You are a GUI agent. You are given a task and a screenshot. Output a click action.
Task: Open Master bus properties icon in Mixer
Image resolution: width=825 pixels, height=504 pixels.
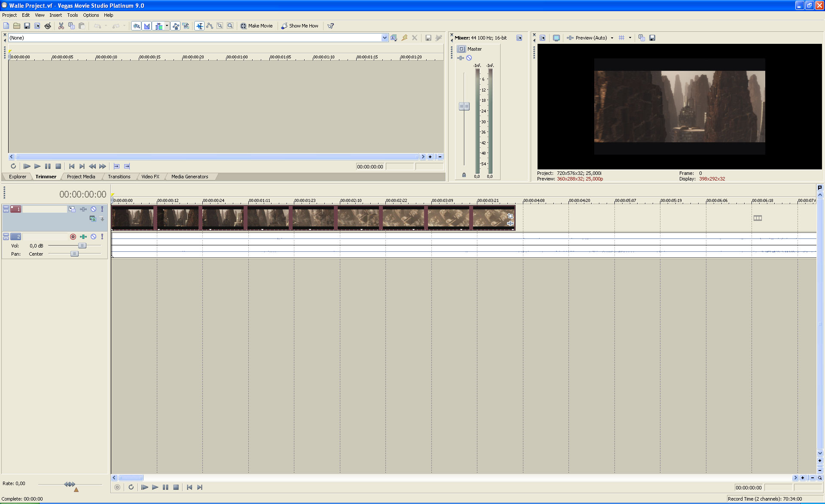(461, 49)
